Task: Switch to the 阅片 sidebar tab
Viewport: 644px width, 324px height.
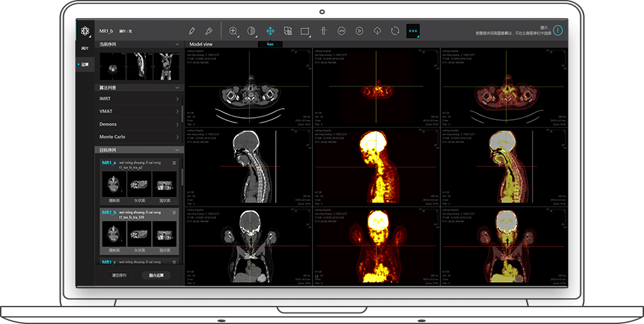Action: (85, 48)
